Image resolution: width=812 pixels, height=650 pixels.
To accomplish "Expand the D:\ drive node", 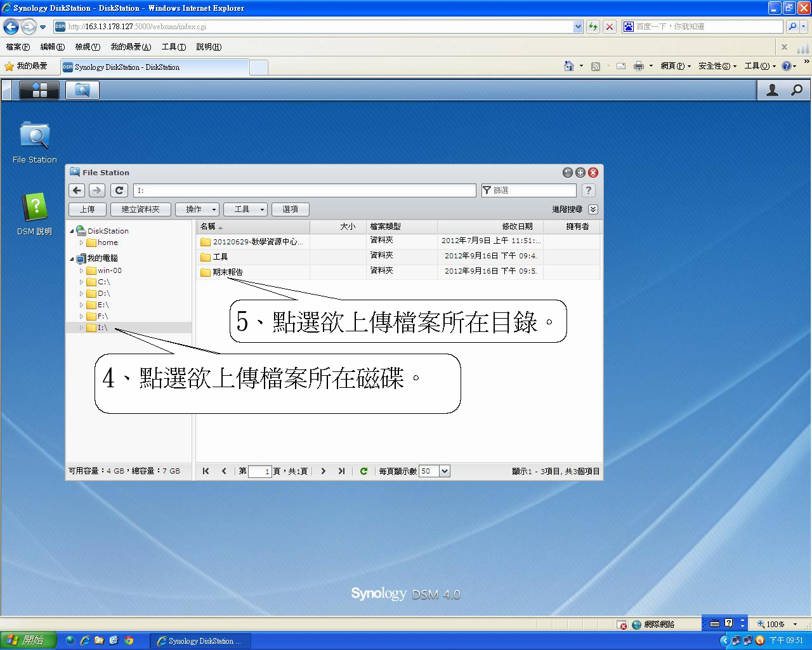I will tap(81, 293).
